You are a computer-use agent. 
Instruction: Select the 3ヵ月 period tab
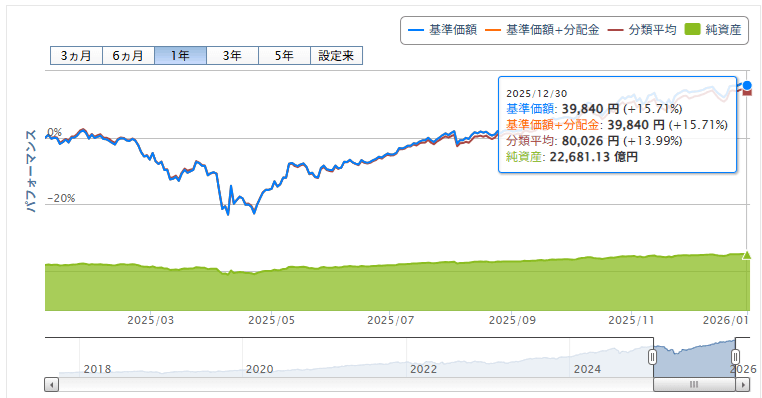76,56
